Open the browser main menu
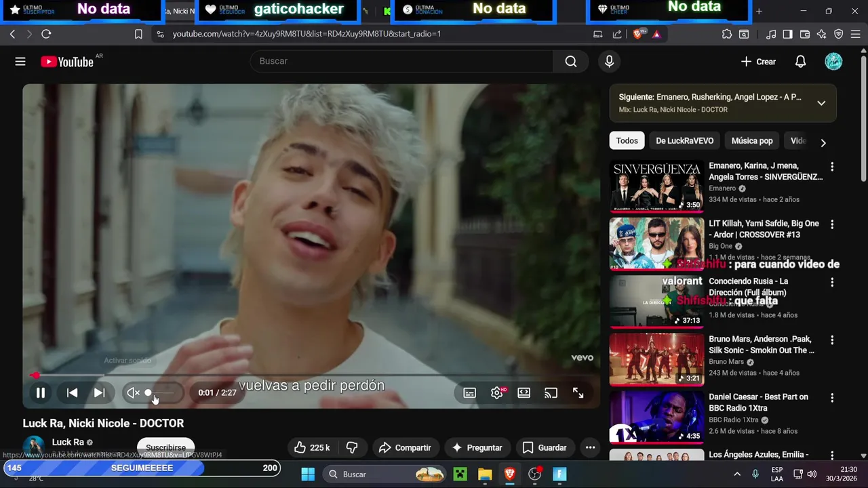The image size is (868, 488). pyautogui.click(x=855, y=34)
